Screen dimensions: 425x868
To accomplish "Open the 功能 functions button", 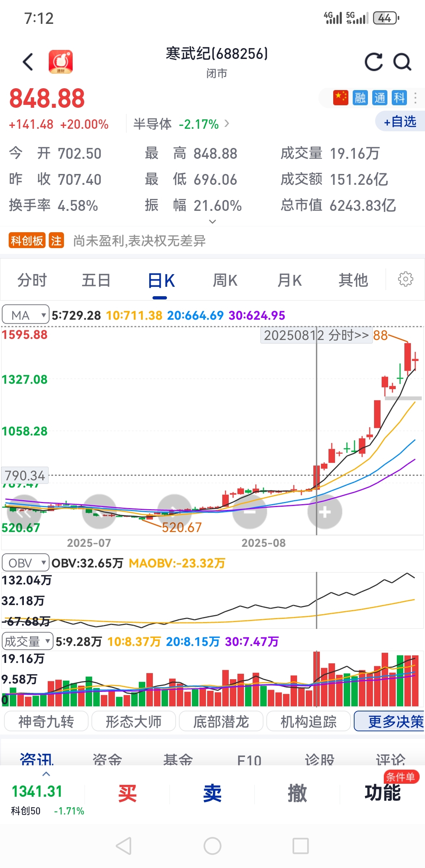I will tap(382, 793).
